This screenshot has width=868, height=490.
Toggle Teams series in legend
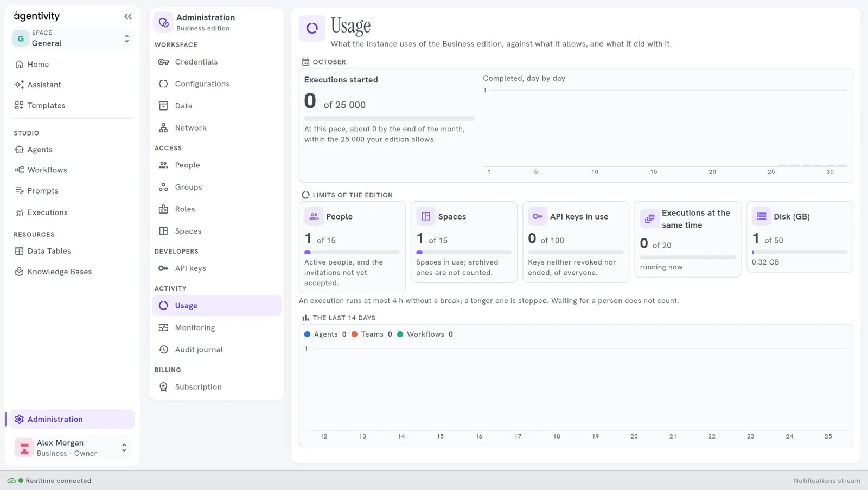[x=372, y=334]
